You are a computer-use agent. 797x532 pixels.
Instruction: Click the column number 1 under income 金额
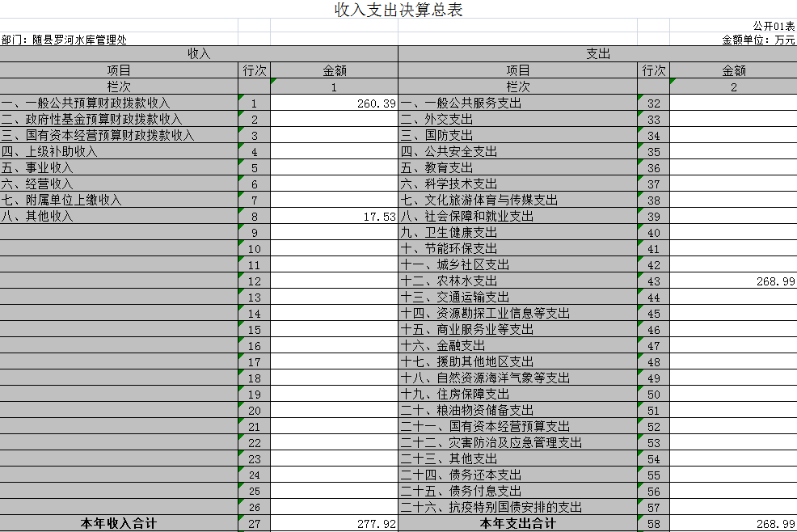tap(334, 87)
